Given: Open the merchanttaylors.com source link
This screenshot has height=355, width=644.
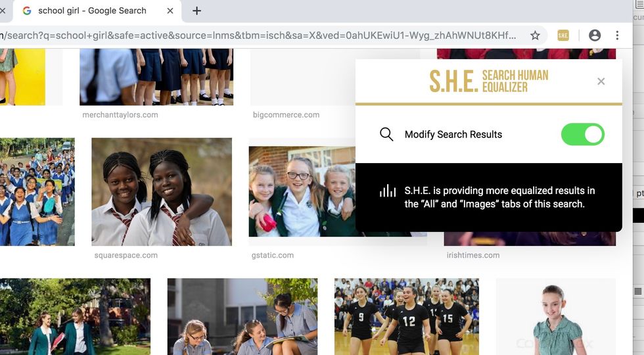Looking at the screenshot, I should click(x=120, y=114).
